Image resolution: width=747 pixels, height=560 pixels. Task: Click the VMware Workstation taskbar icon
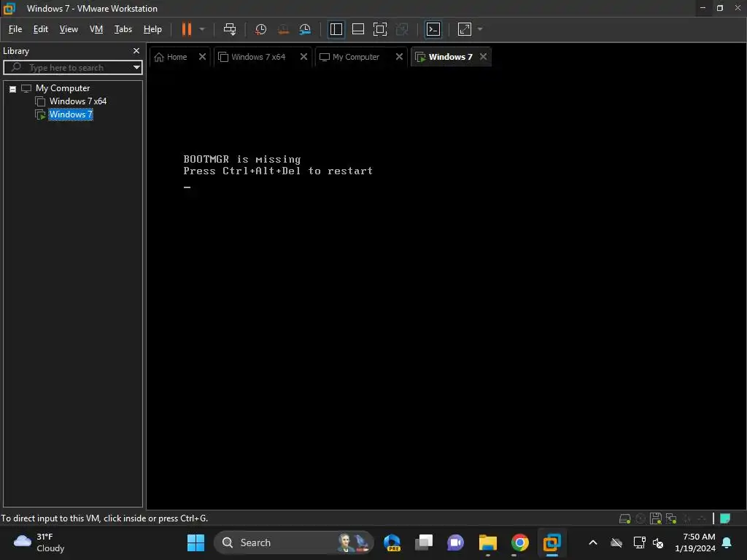[x=551, y=542]
